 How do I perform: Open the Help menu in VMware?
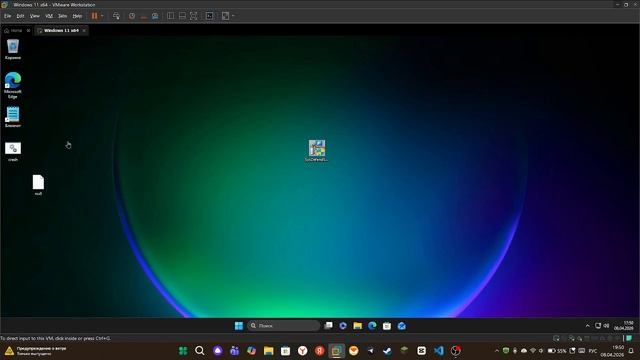coord(77,16)
